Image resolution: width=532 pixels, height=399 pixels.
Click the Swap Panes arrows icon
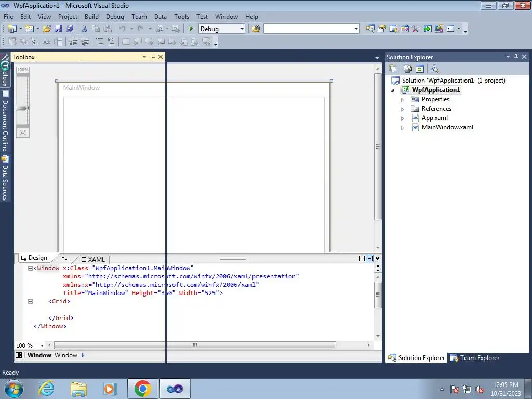pyautogui.click(x=64, y=258)
